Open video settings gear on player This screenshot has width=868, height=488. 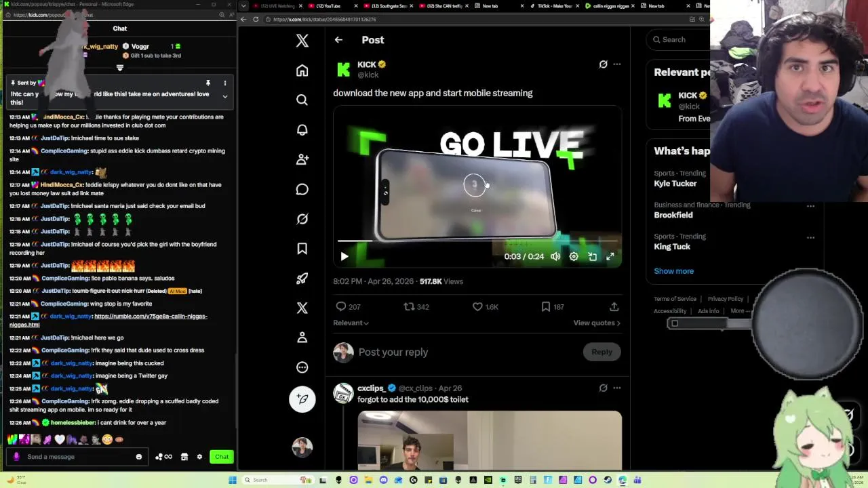[574, 257]
